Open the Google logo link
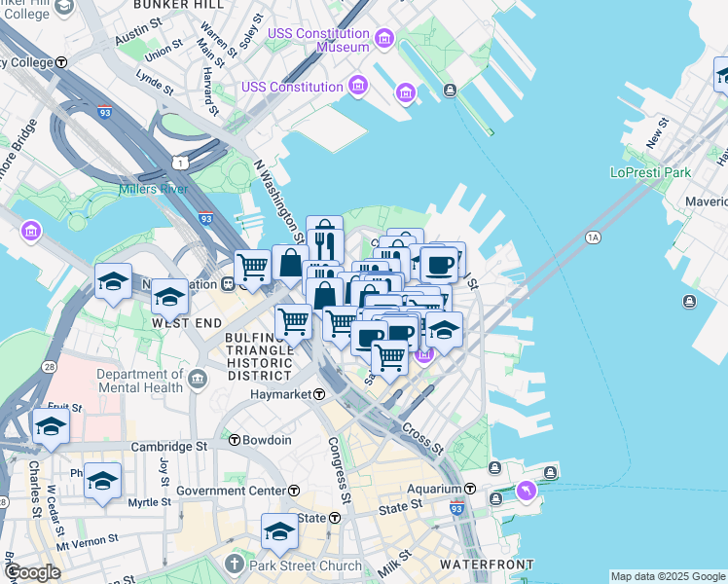The width and height of the screenshot is (728, 584). [32, 573]
